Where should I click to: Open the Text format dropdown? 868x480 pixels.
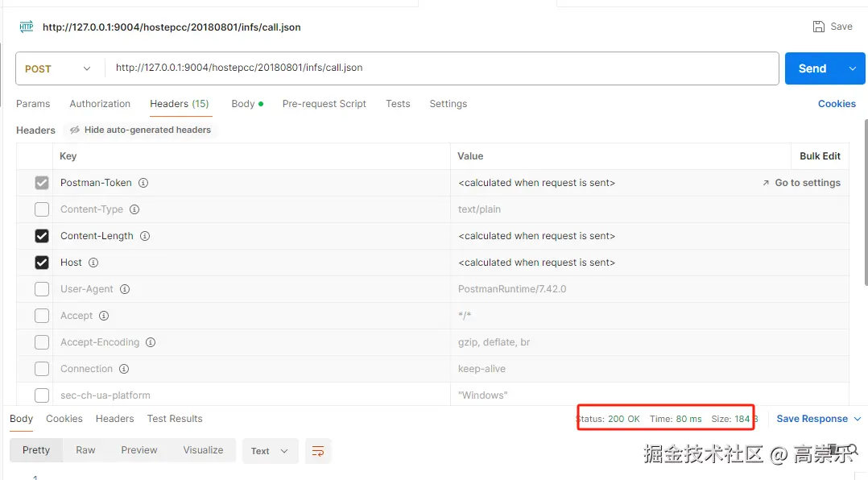click(x=270, y=451)
